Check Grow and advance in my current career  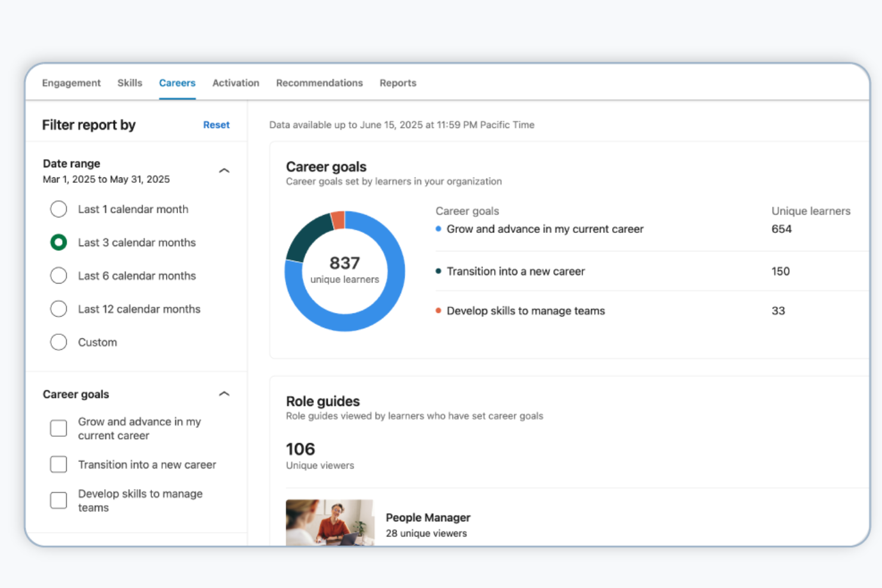pos(58,428)
